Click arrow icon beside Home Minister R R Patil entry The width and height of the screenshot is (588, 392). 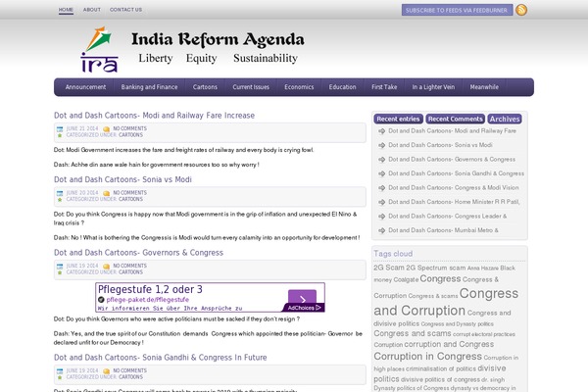click(x=382, y=202)
